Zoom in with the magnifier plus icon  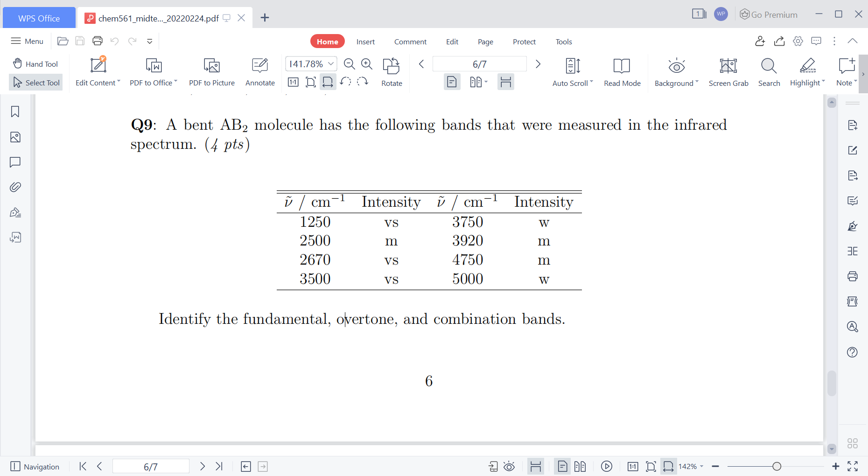366,64
